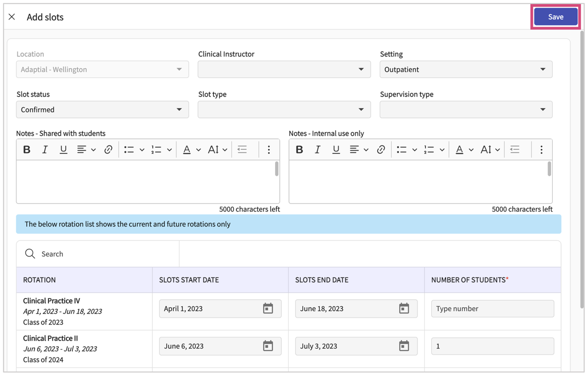Open Setting dropdown showing Outpatient
Viewport: 588px width, 375px height.
coord(466,69)
